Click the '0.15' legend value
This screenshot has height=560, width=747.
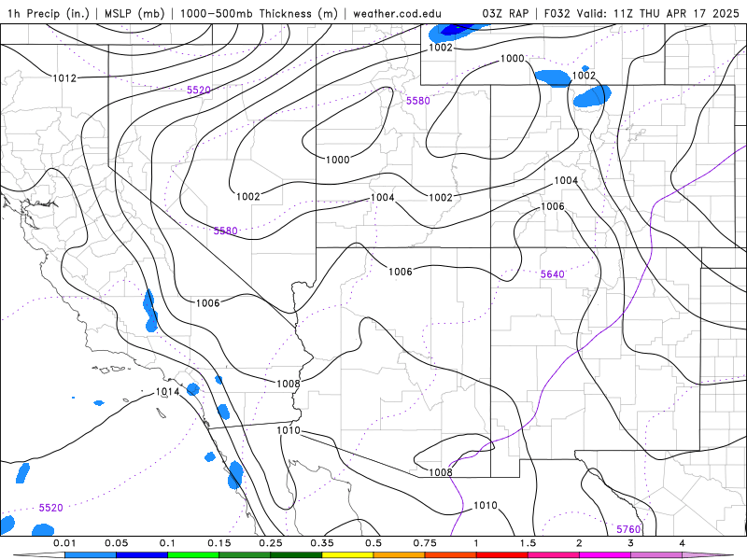[219, 543]
